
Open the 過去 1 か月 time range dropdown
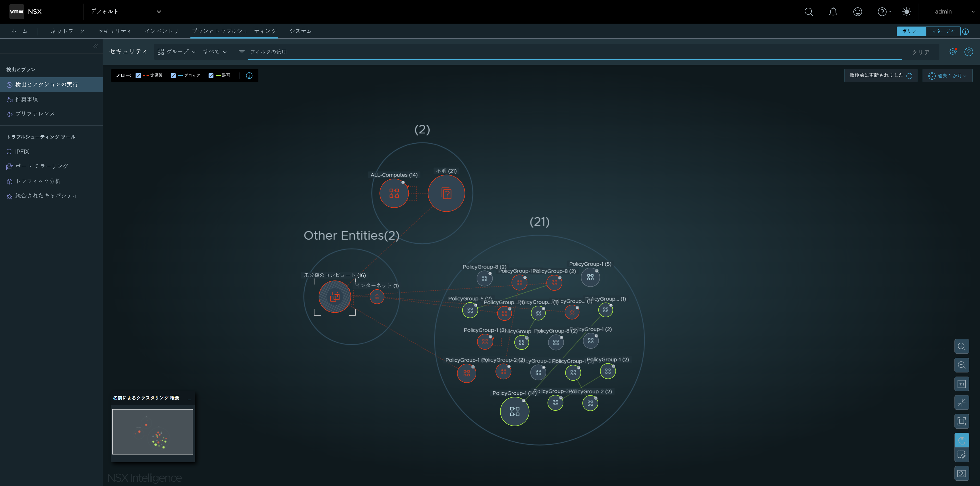(947, 75)
